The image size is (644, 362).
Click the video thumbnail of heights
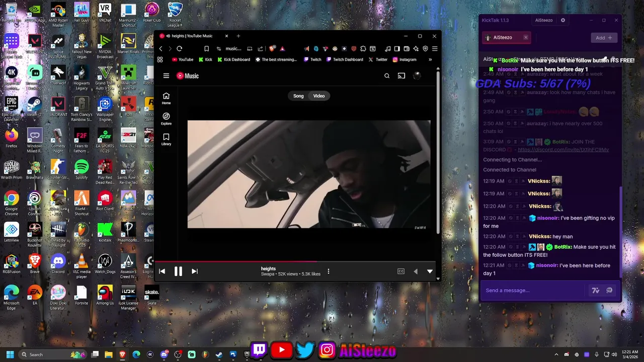(309, 174)
